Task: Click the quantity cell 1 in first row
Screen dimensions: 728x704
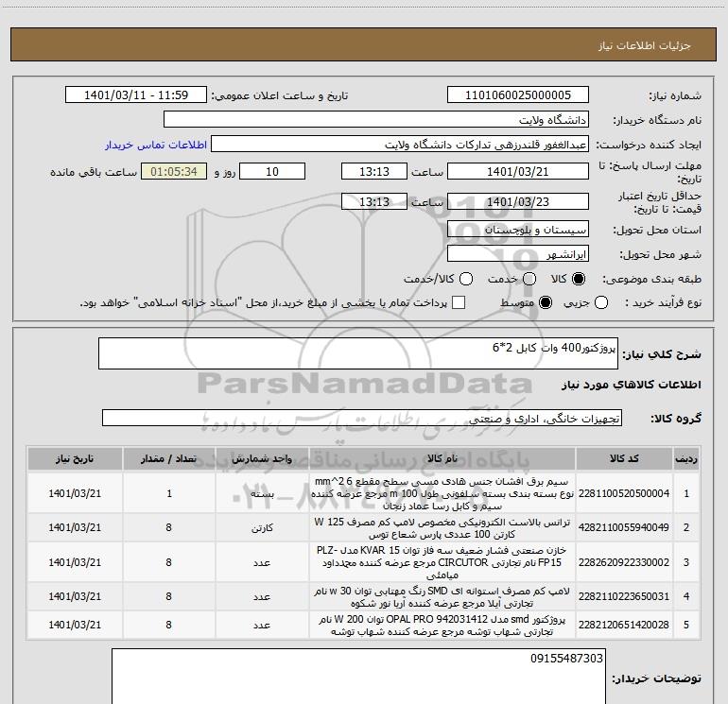Action: [x=169, y=494]
